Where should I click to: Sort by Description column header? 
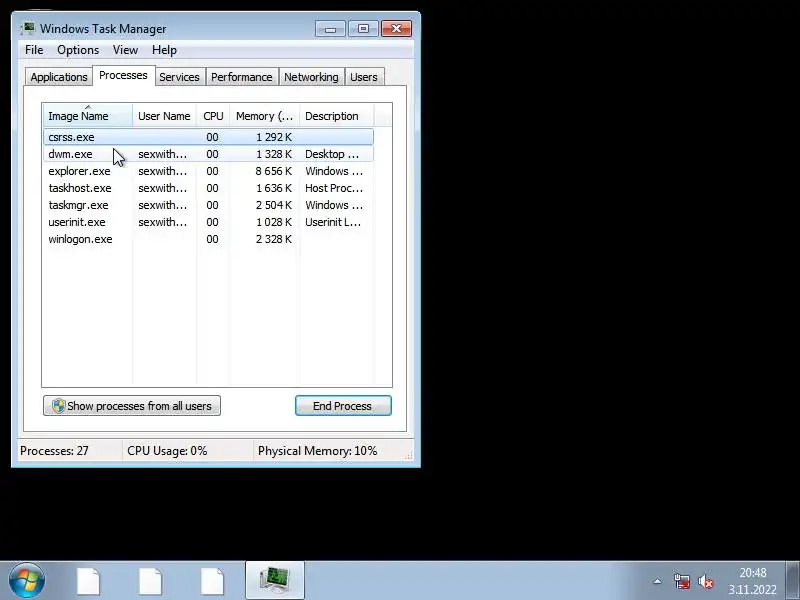point(337,116)
